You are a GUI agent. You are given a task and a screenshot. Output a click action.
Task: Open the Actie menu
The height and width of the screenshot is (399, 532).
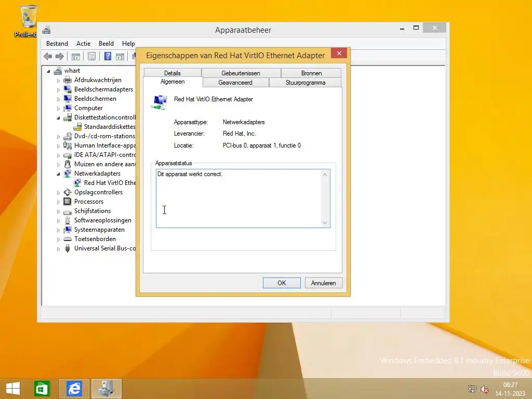tap(84, 44)
